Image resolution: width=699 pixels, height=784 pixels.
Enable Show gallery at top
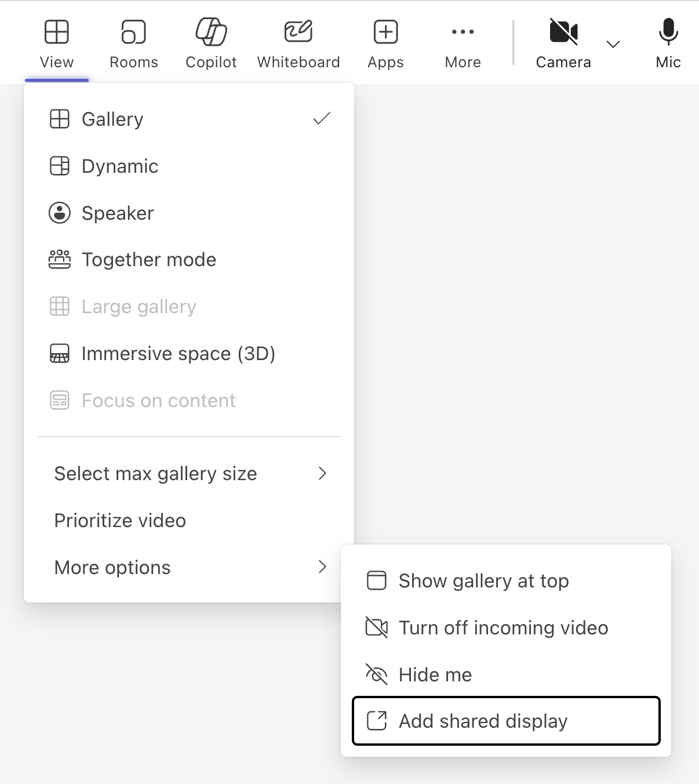483,580
